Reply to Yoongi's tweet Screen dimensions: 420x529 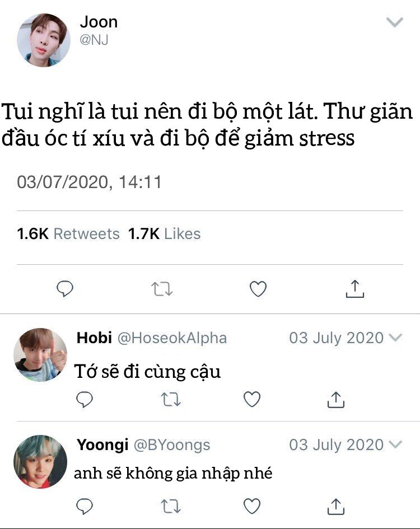(85, 506)
